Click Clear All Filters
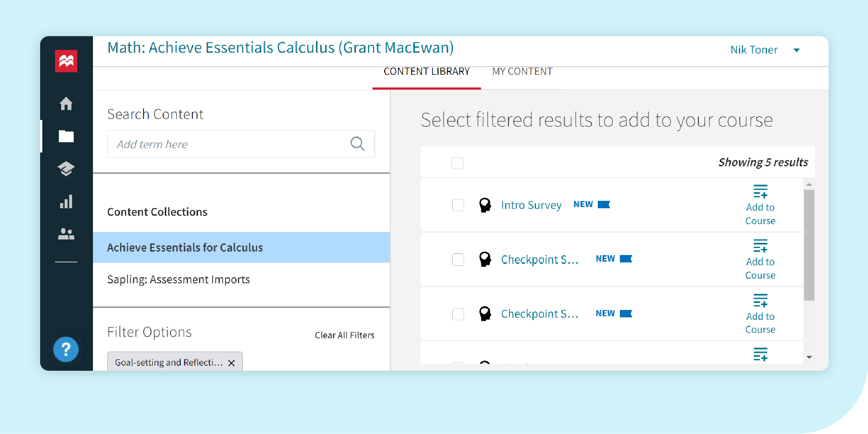Image resolution: width=868 pixels, height=434 pixels. point(344,335)
